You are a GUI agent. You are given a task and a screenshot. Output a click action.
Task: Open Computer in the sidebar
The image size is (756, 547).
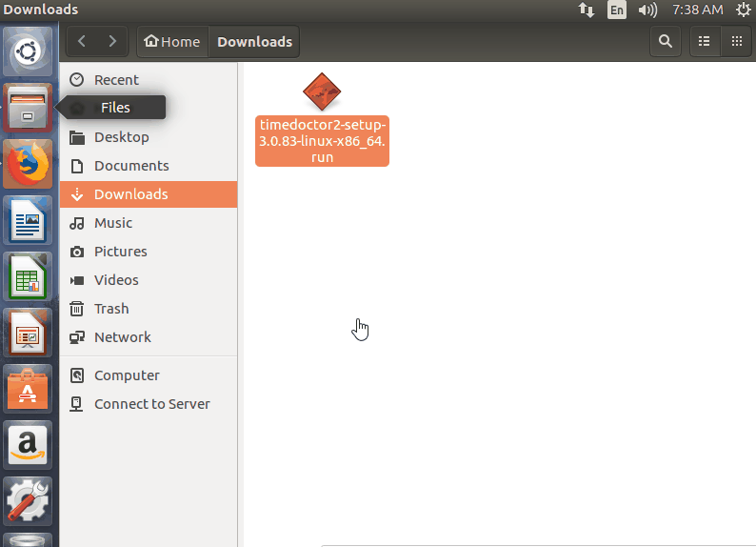[149, 375]
